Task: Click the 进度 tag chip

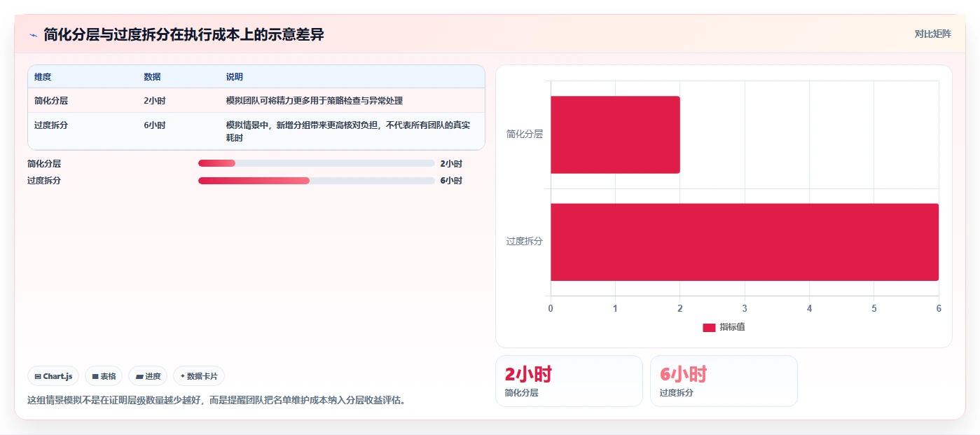Action: click(148, 376)
